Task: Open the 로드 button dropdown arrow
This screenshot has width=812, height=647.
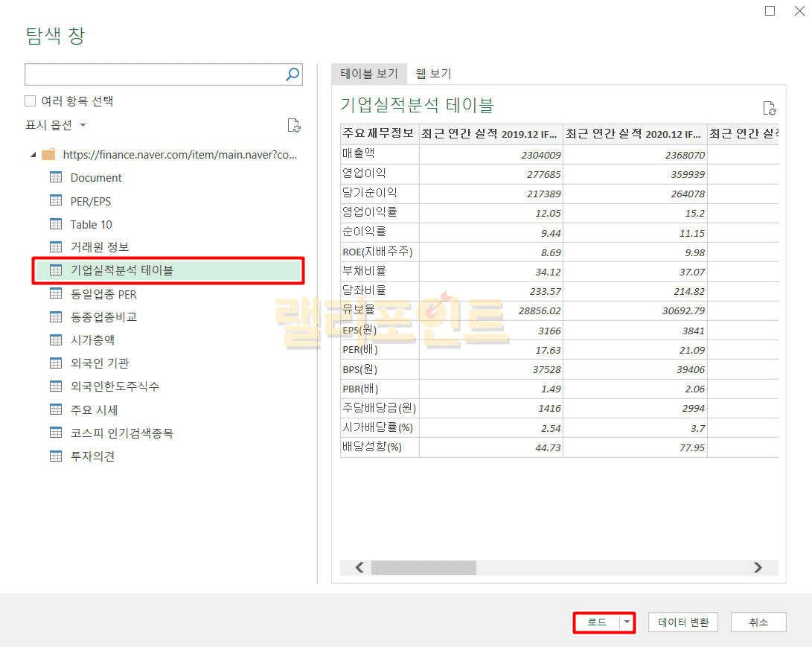Action: click(627, 622)
